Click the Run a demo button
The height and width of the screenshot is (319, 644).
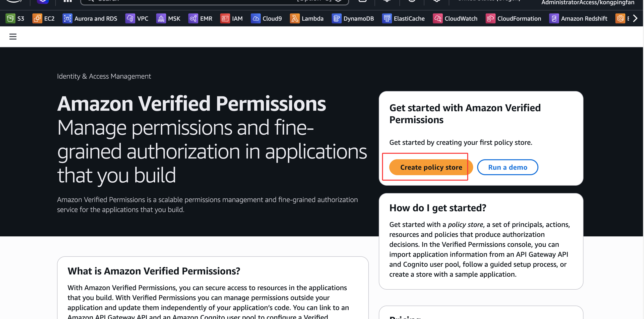[508, 167]
